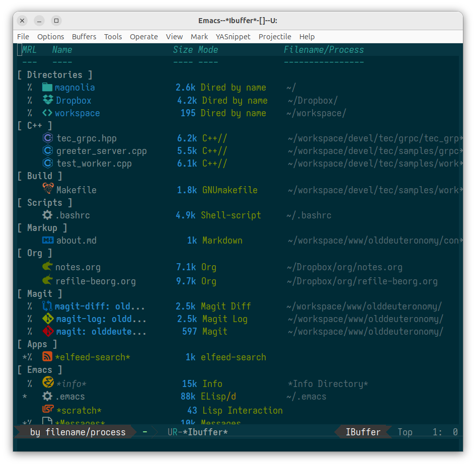Image resolution: width=476 pixels, height=466 pixels.
Task: Click the IBuffer mode name in modeline
Action: [x=363, y=432]
